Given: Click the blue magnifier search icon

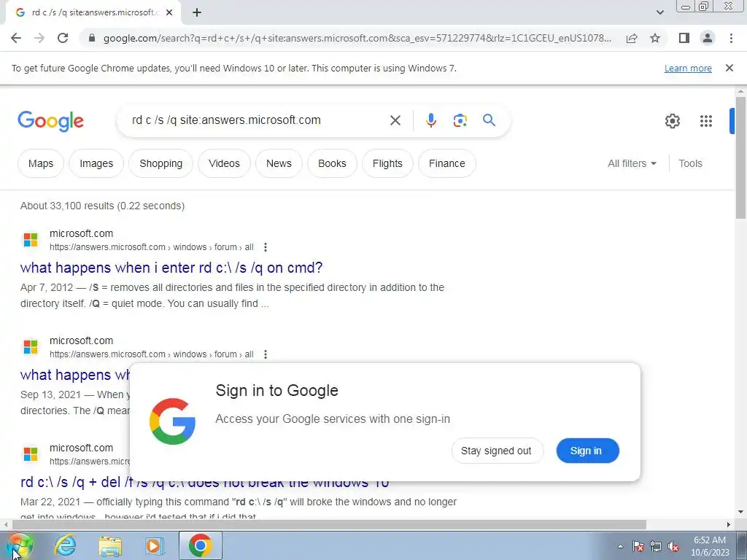Looking at the screenshot, I should tap(489, 120).
